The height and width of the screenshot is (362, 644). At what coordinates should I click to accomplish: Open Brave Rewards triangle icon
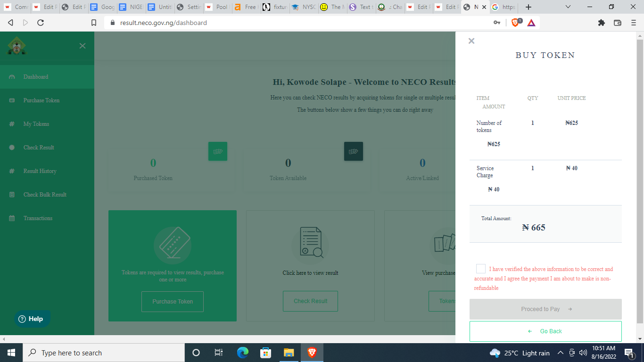point(531,23)
